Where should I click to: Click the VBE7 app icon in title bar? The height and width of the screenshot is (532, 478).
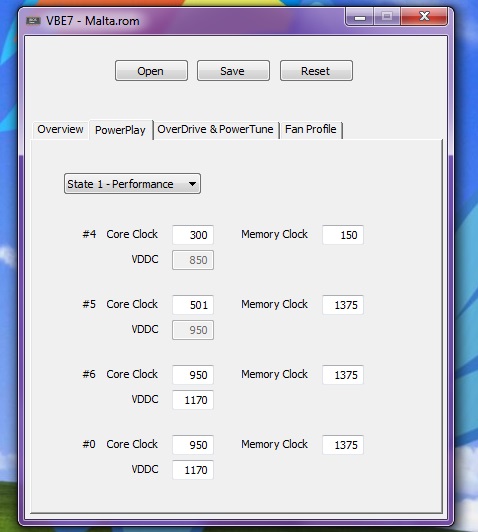click(x=33, y=21)
